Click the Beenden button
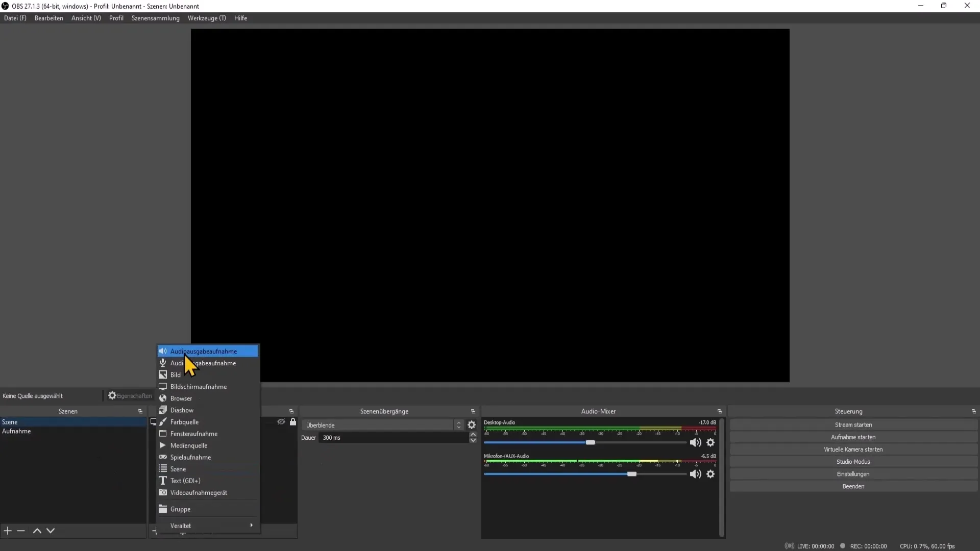This screenshot has height=551, width=980. 853,486
